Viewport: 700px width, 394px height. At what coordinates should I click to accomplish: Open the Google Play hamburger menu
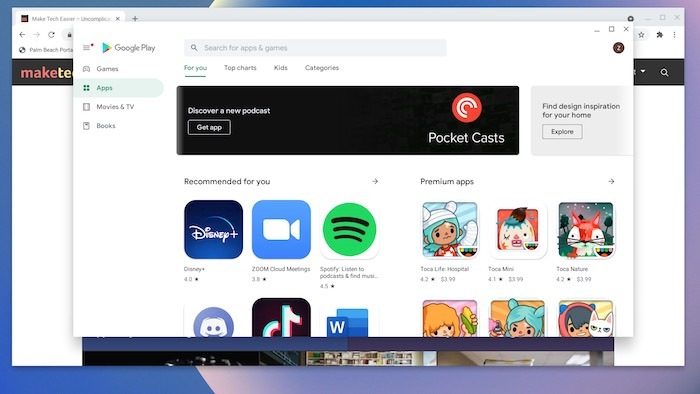point(86,48)
